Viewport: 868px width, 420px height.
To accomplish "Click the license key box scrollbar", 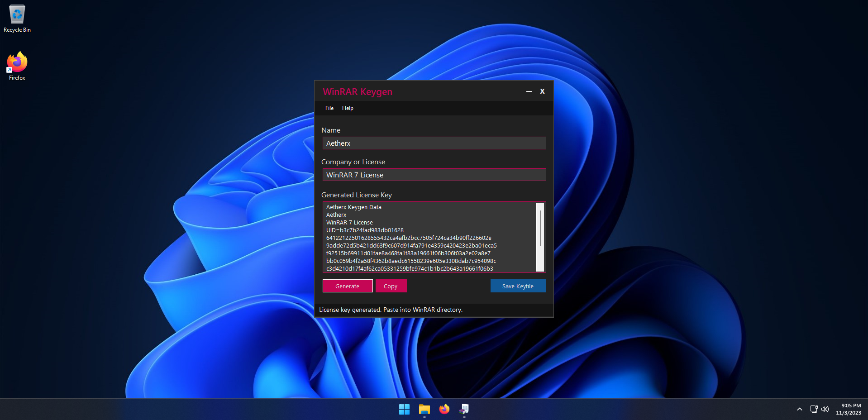I will [540, 237].
